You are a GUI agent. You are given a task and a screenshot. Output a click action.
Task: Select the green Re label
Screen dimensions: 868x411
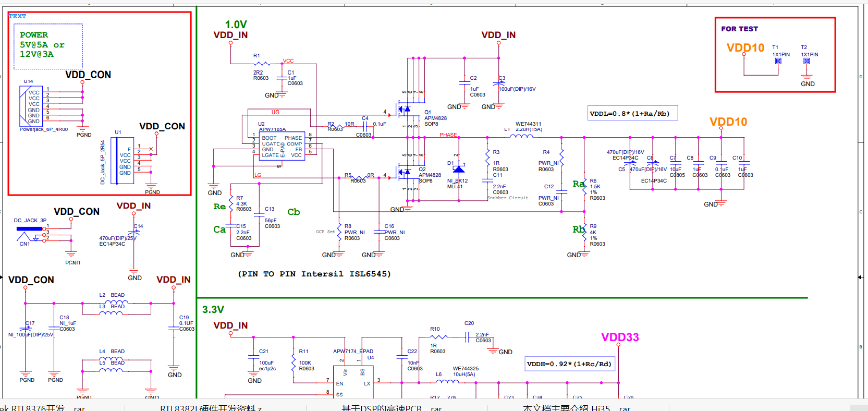tap(219, 207)
